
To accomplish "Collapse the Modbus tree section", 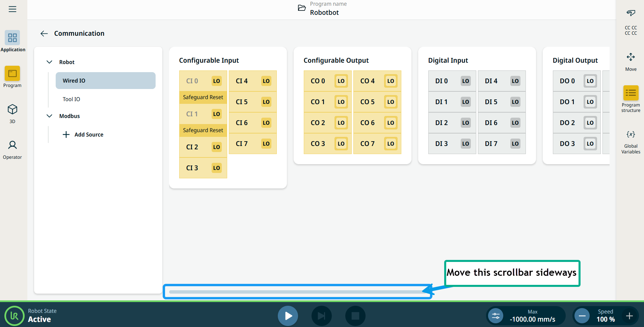I will (x=49, y=116).
